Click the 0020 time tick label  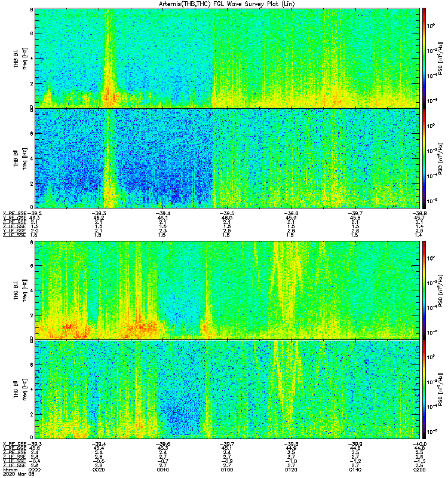[99, 470]
